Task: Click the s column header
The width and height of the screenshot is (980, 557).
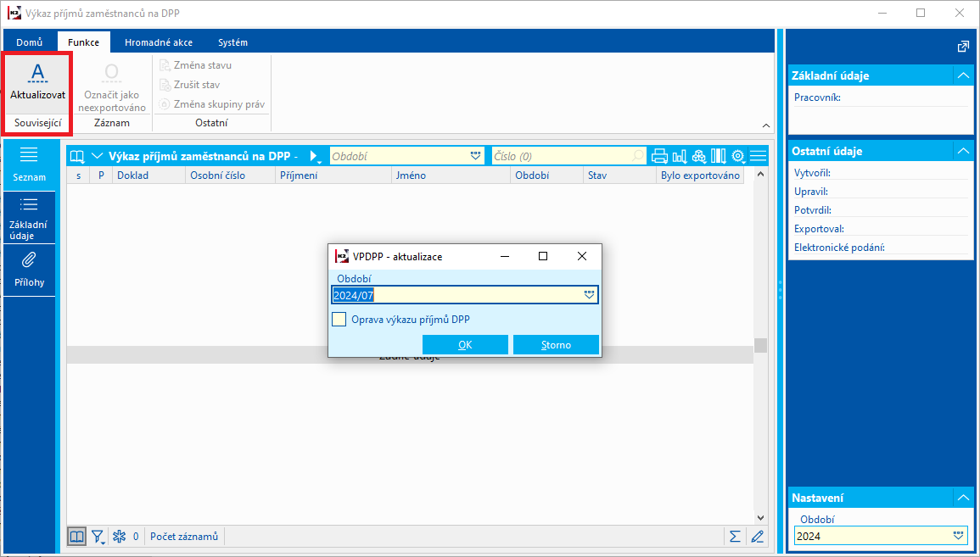Action: (x=79, y=175)
